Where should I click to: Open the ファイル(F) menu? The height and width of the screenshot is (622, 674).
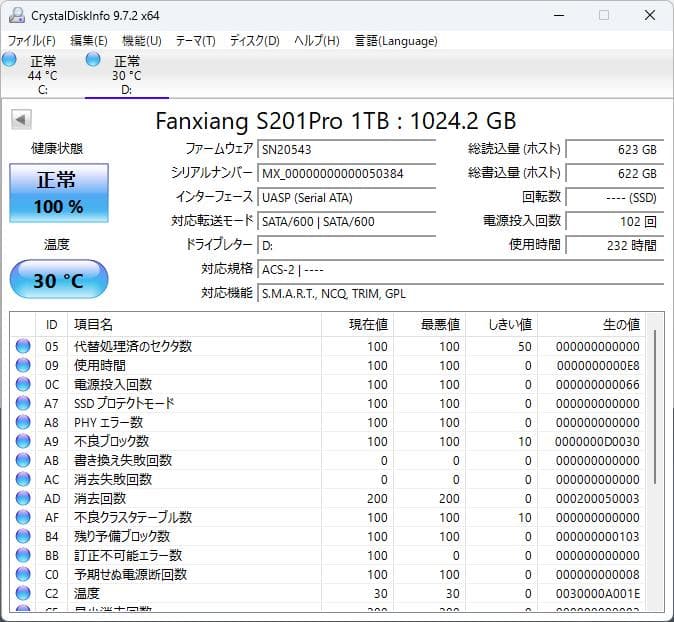tap(32, 41)
